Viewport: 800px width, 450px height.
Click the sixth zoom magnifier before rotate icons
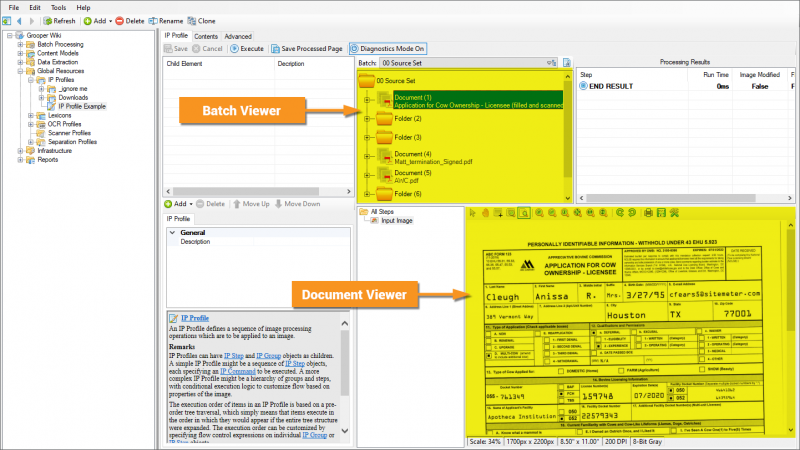click(603, 213)
